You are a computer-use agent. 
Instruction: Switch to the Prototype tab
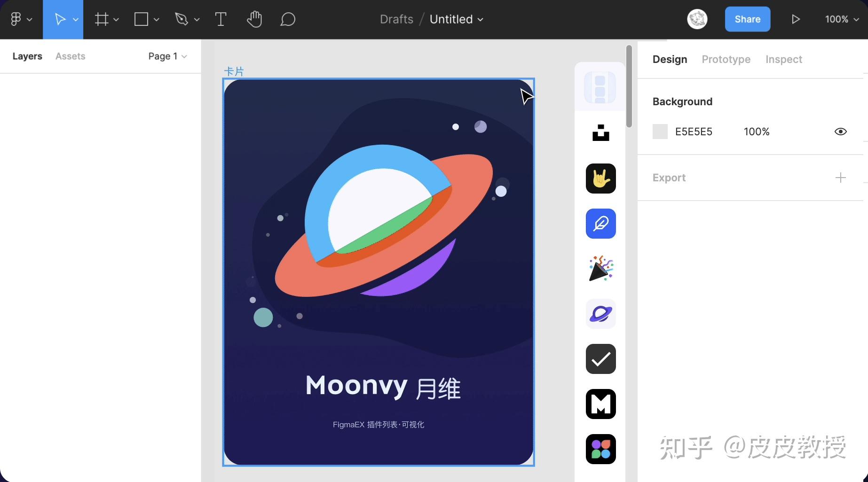click(726, 59)
